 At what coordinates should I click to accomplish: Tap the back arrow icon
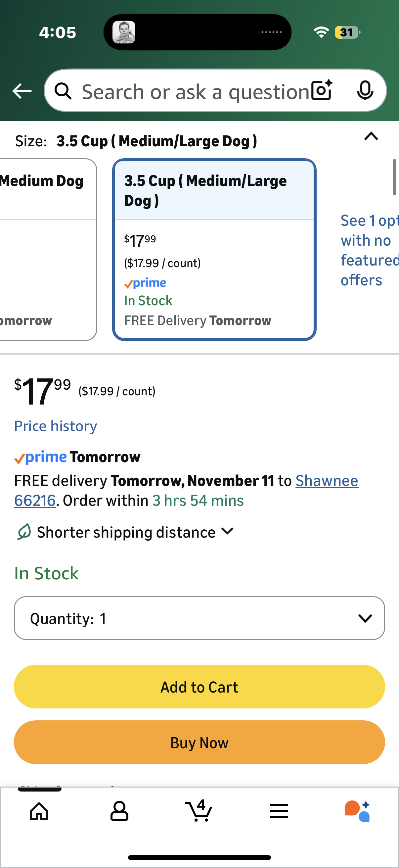(22, 91)
